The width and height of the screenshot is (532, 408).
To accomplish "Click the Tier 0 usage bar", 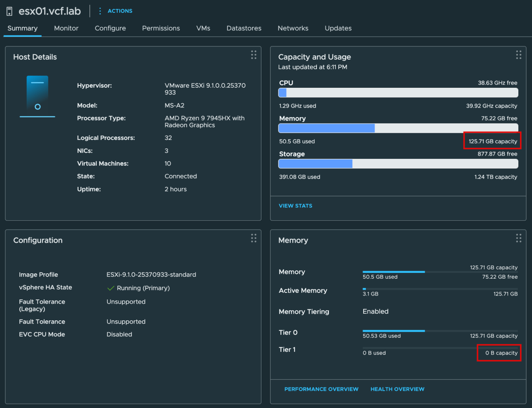I will (x=440, y=330).
